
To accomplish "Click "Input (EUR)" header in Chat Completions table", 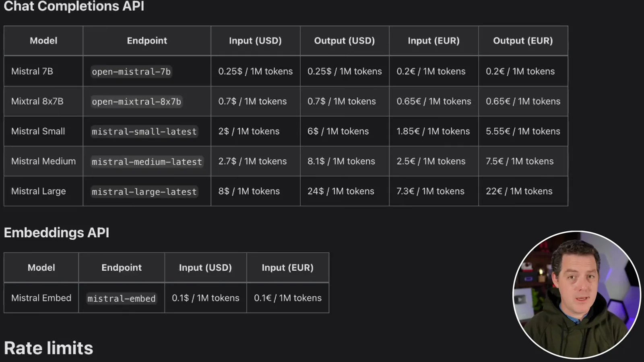I will [x=433, y=41].
